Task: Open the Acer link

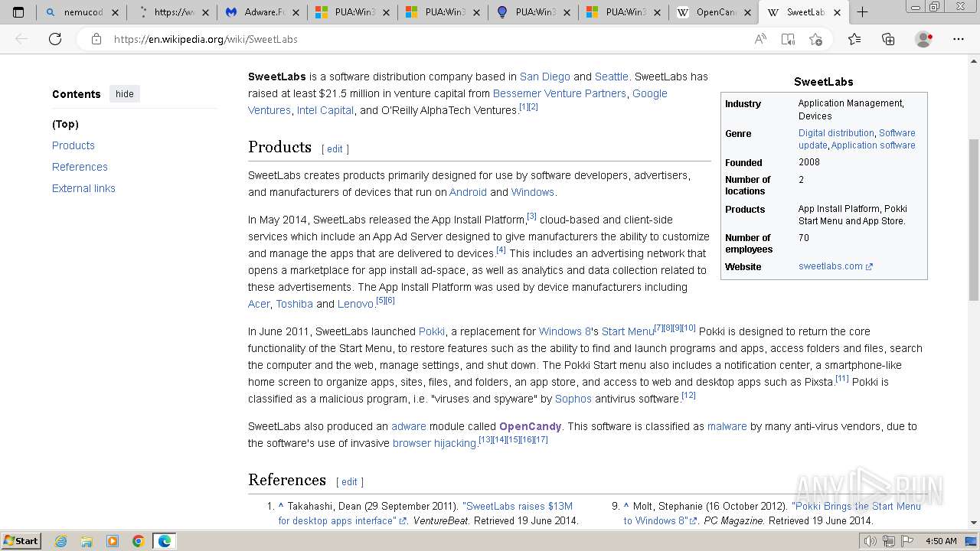Action: [259, 304]
